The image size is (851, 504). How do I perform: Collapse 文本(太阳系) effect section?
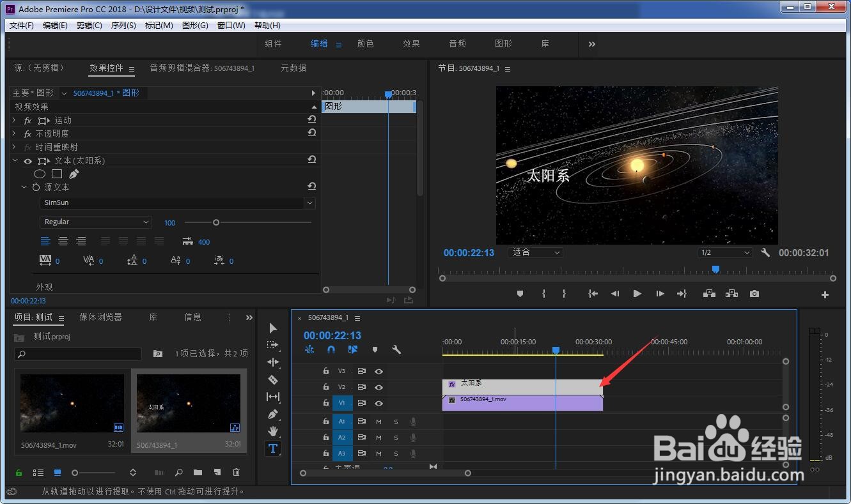pyautogui.click(x=15, y=161)
